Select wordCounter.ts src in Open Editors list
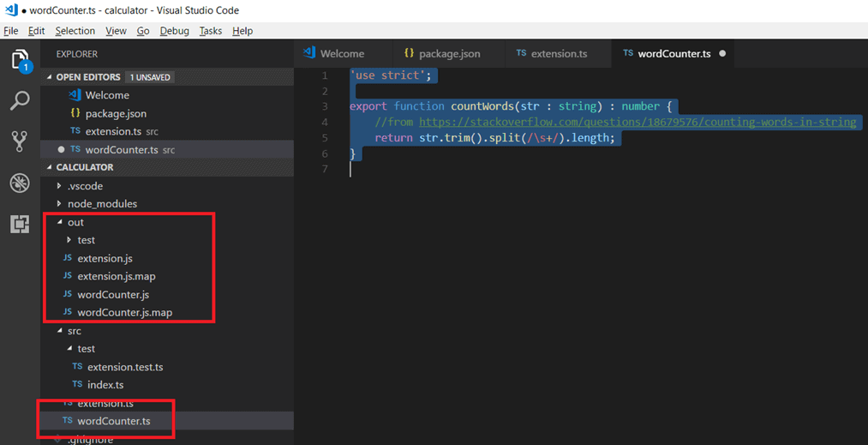 pyautogui.click(x=167, y=150)
